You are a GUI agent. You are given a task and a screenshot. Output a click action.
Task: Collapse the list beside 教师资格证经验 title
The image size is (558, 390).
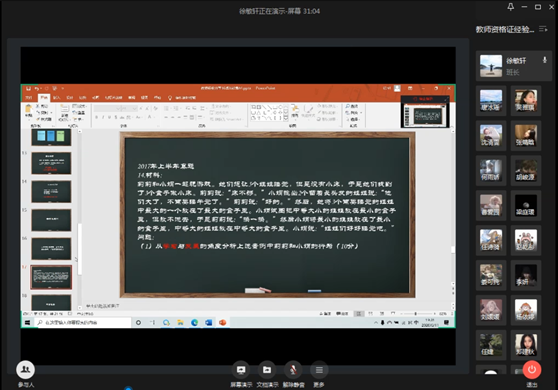(543, 29)
